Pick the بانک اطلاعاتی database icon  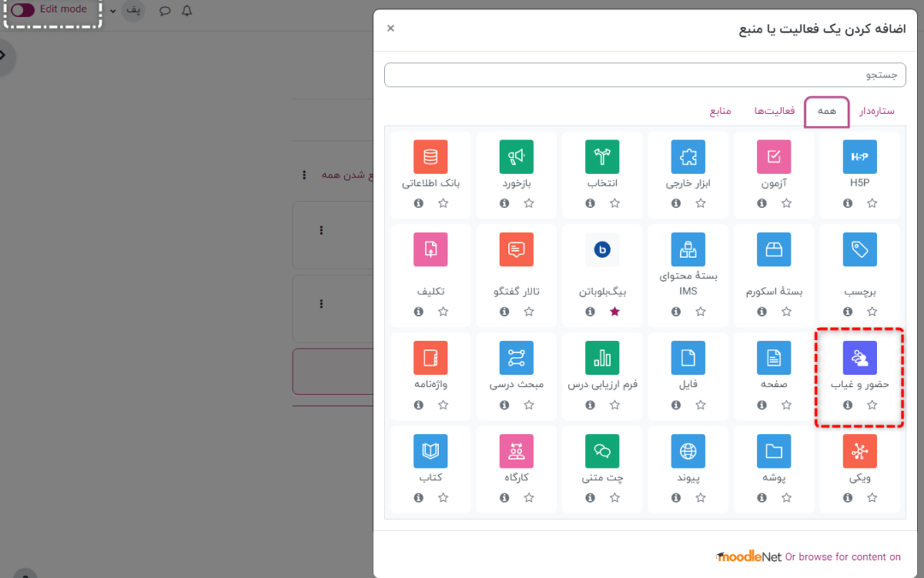(x=430, y=157)
